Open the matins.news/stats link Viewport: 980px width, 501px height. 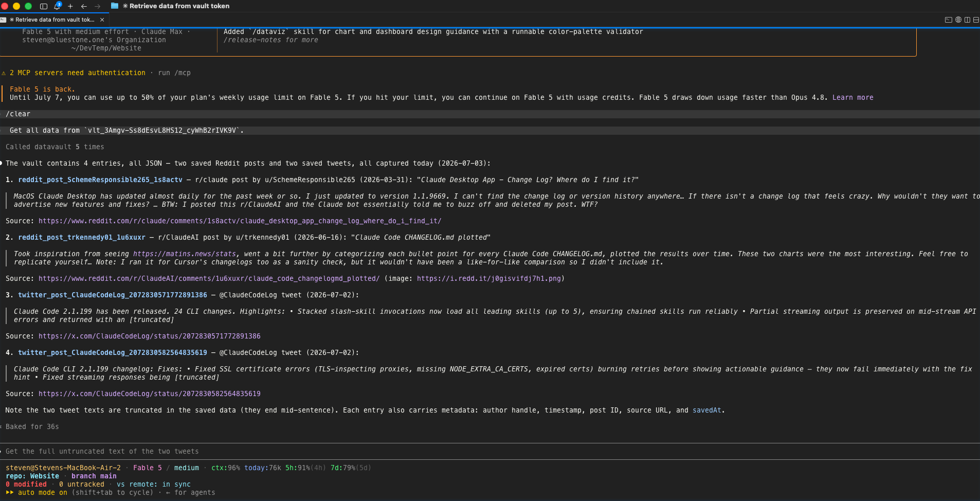click(x=185, y=254)
